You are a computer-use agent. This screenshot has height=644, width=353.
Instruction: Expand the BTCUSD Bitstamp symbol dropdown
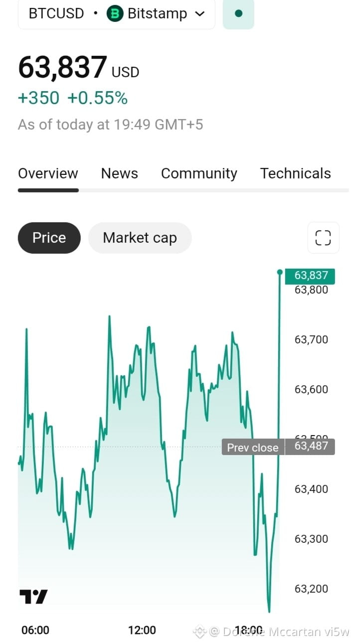coord(117,13)
